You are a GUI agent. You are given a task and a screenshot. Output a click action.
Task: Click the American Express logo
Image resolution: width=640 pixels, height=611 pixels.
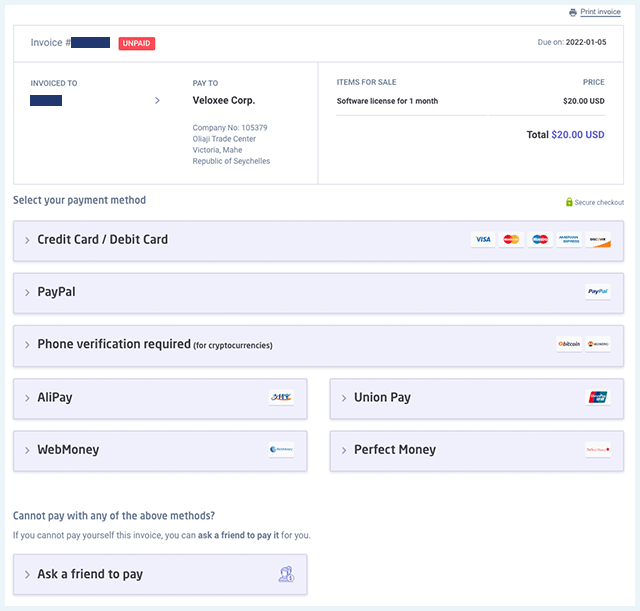(x=569, y=240)
